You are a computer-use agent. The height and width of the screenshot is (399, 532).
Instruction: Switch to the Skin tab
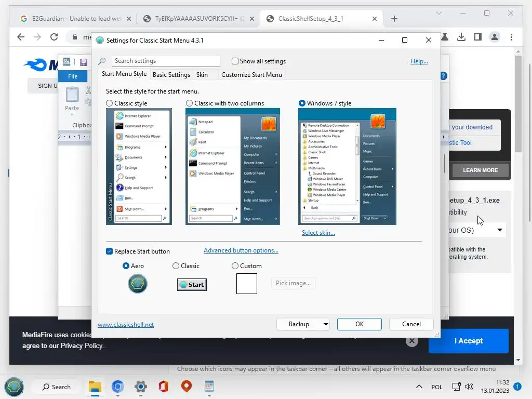pyautogui.click(x=202, y=75)
